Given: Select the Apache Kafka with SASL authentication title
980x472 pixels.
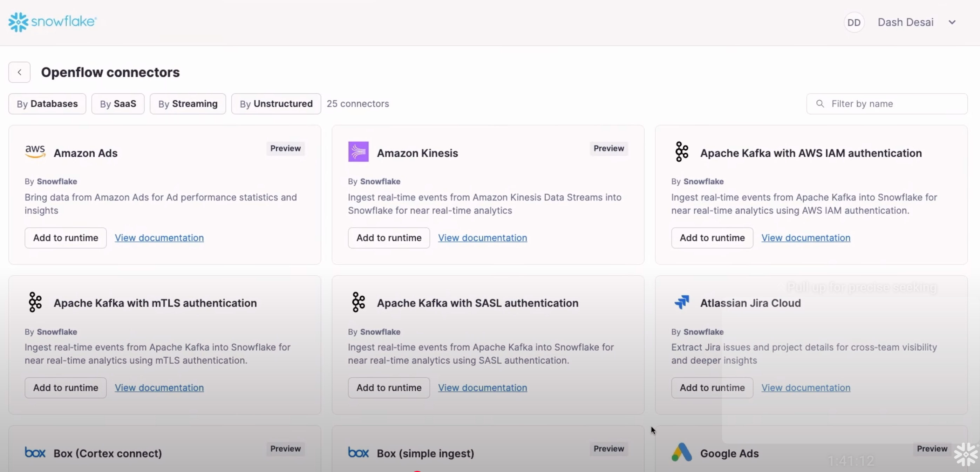Looking at the screenshot, I should tap(477, 303).
